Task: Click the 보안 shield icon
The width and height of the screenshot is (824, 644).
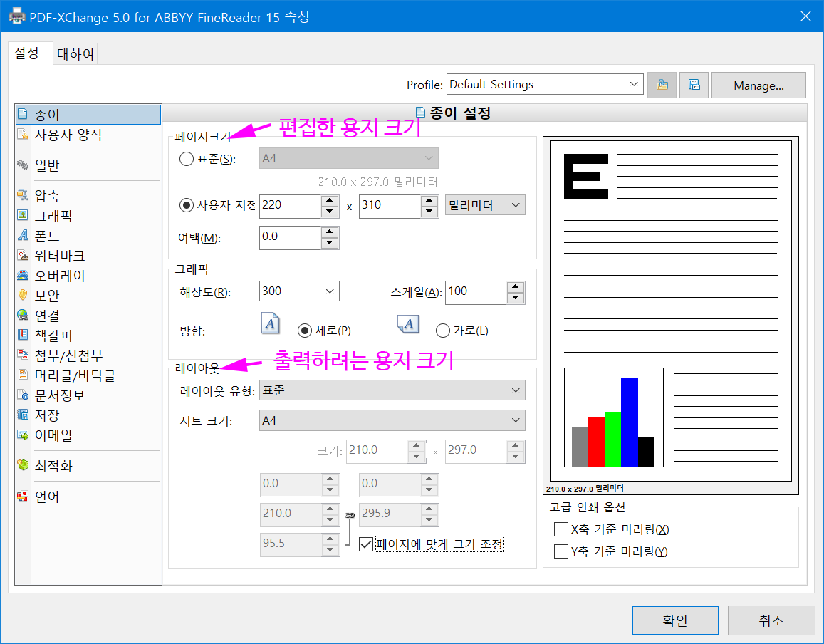Action: coord(23,295)
